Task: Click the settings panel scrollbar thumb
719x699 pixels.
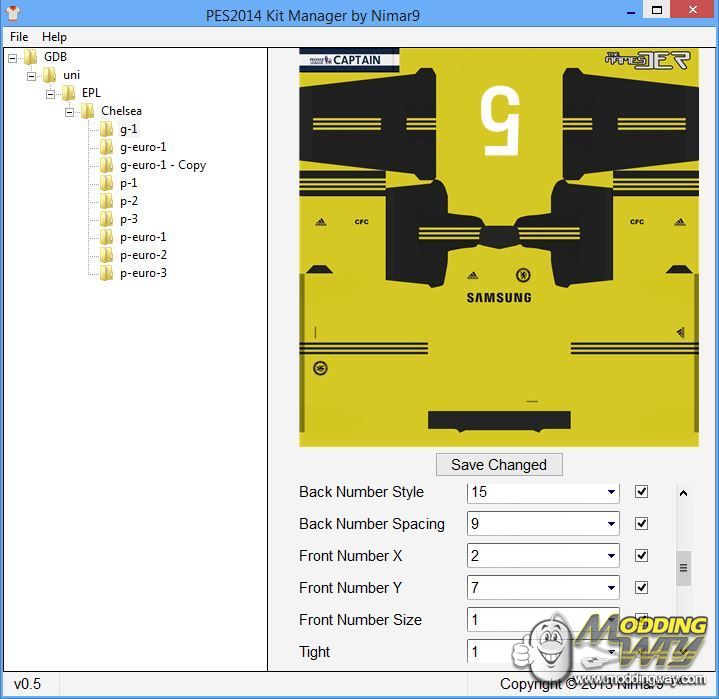Action: click(x=684, y=567)
